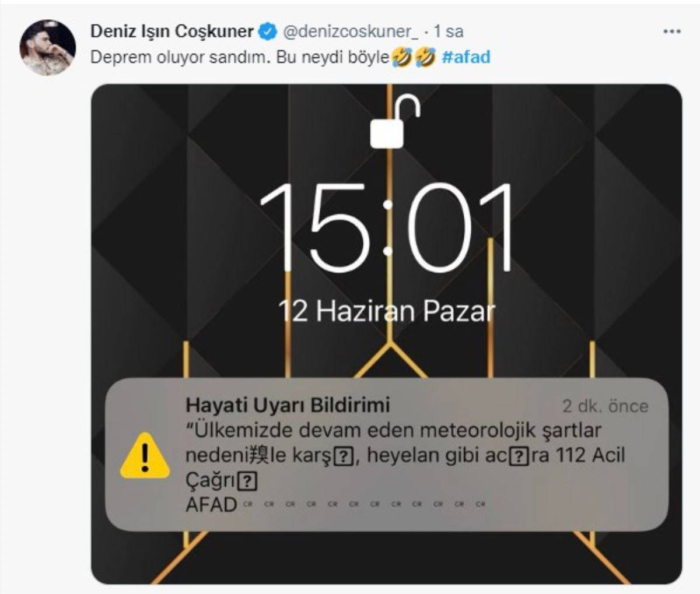Click Deniz Işın Coşkuner's profile avatar
Screen dimensions: 700x594
[x=48, y=48]
